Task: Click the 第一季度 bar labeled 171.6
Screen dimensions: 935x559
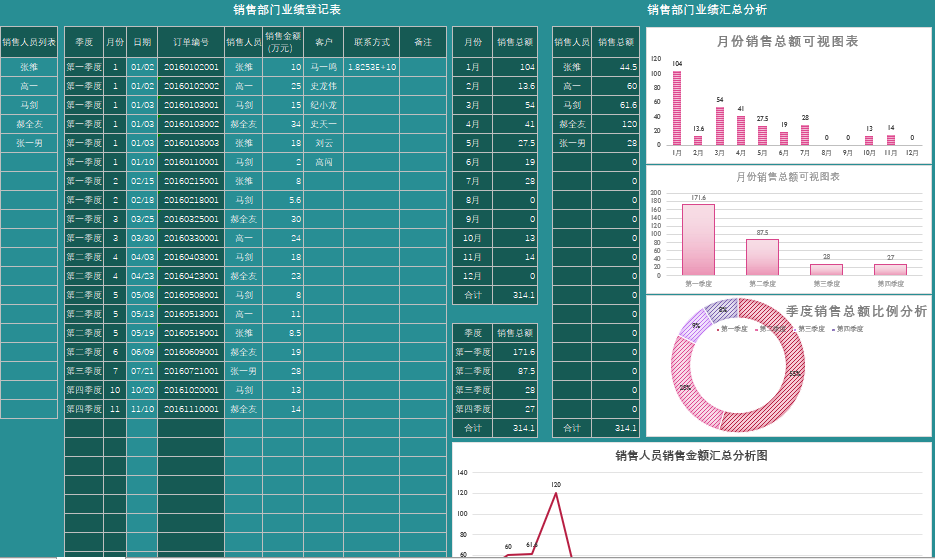Action: (698, 240)
